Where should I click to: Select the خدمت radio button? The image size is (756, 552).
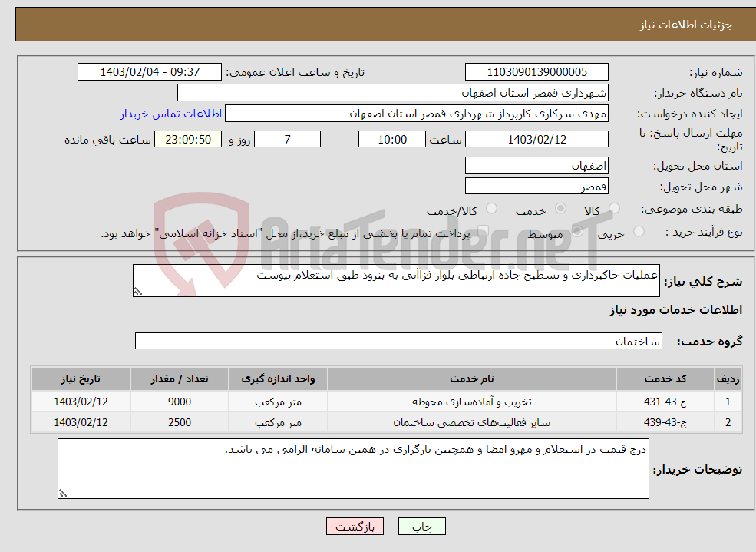[560, 208]
